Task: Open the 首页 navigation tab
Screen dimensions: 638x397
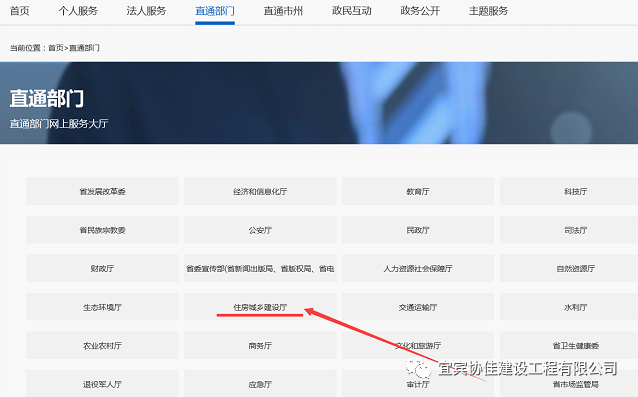Action: [20, 11]
